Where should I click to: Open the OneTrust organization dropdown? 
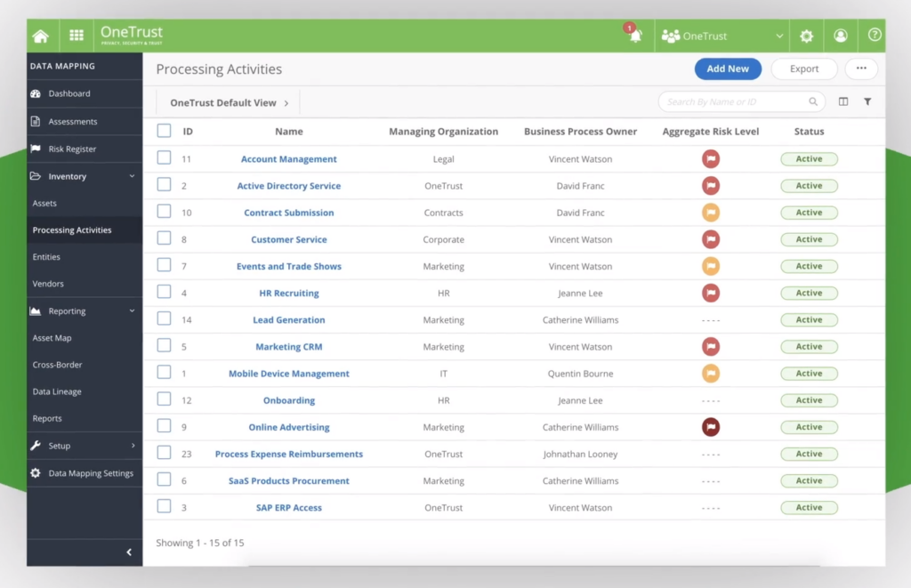point(721,35)
